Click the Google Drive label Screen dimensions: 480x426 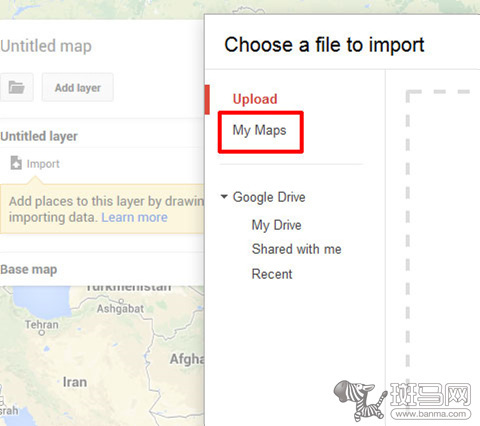click(269, 197)
